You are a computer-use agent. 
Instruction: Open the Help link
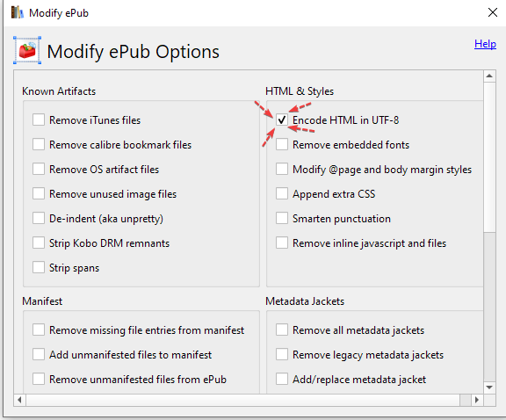(x=485, y=44)
